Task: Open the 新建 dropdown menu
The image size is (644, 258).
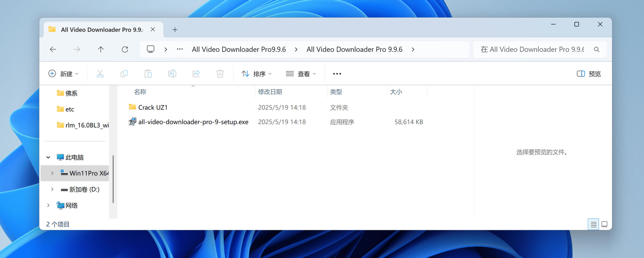Action: pos(63,74)
